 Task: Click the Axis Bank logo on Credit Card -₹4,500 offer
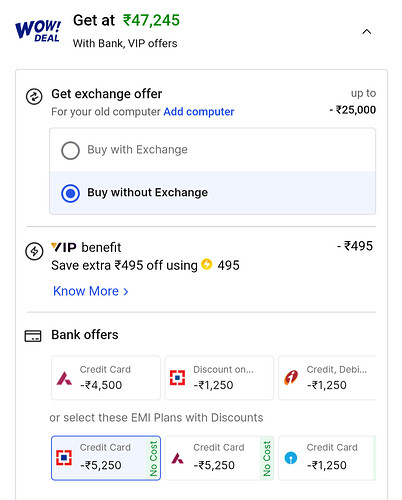(x=64, y=378)
